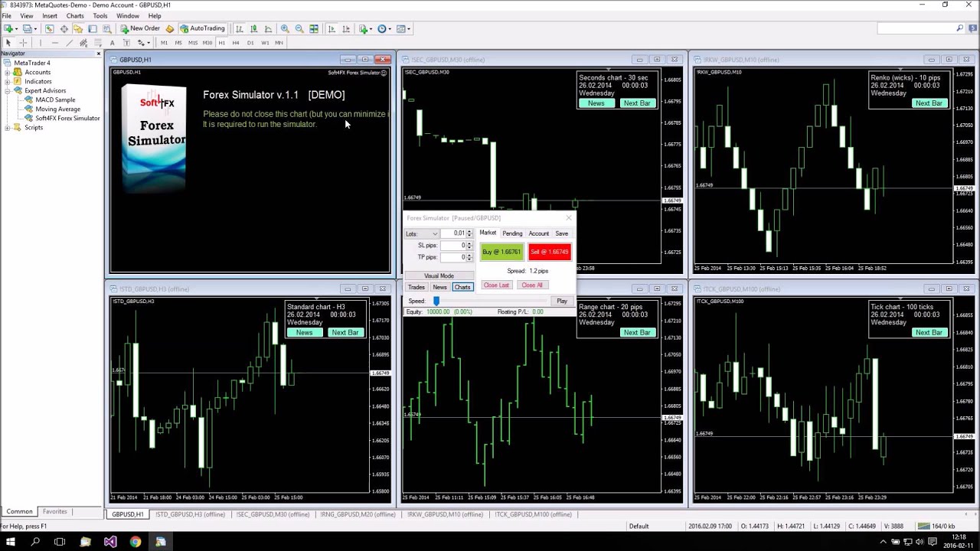
Task: Open Visual Studio from the taskbar
Action: click(x=110, y=542)
